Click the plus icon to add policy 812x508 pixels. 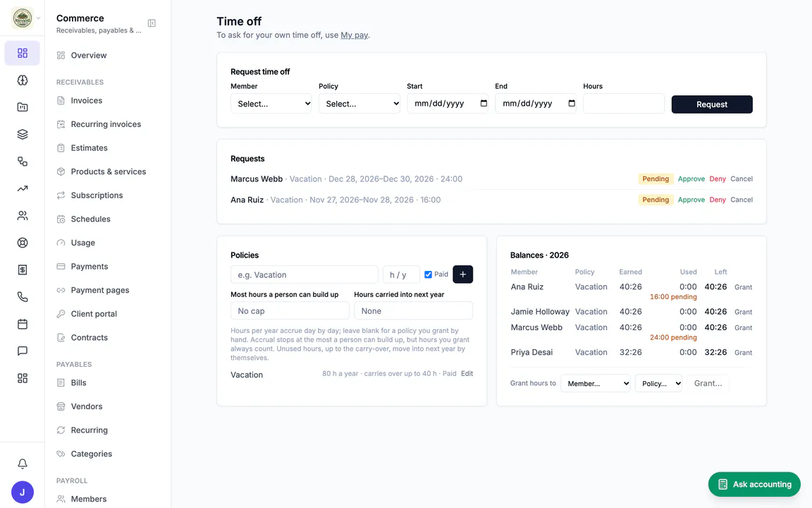pos(462,274)
